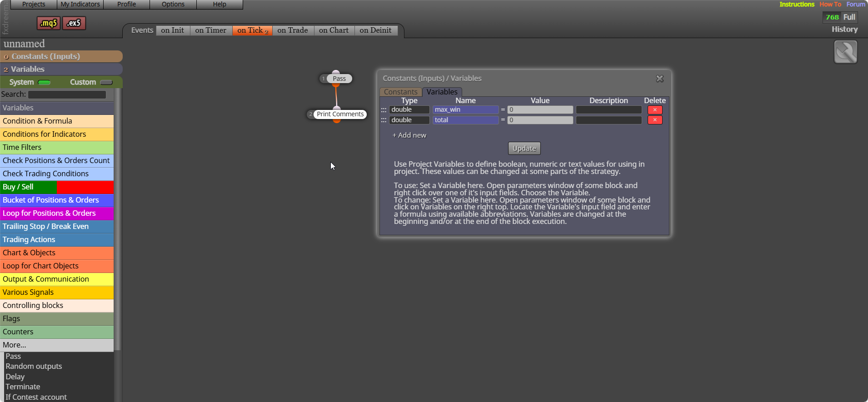Image resolution: width=868 pixels, height=402 pixels.
Task: Toggle System blocks switch
Action: 44,82
